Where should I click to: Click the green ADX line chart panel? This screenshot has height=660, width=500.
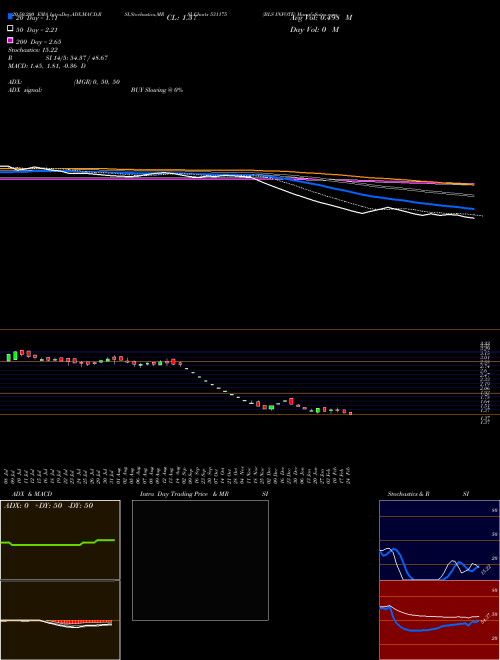(x=60, y=540)
